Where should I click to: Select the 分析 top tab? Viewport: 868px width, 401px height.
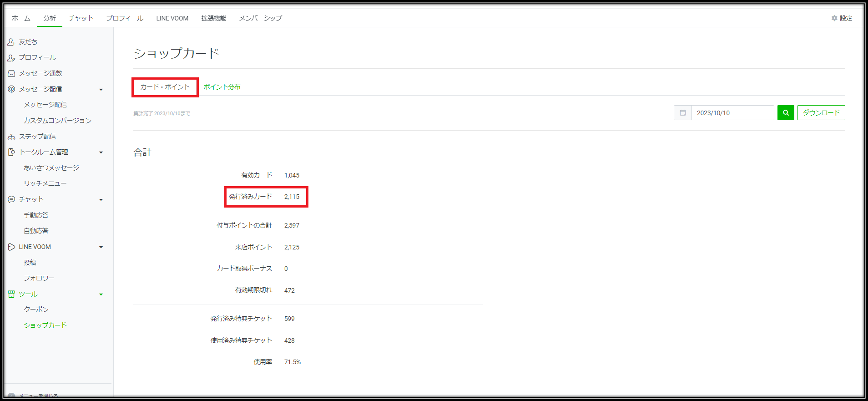[50, 18]
